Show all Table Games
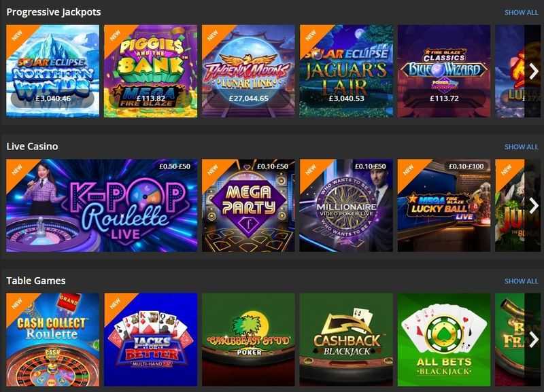Screen dimensions: 544x392 point(521,281)
